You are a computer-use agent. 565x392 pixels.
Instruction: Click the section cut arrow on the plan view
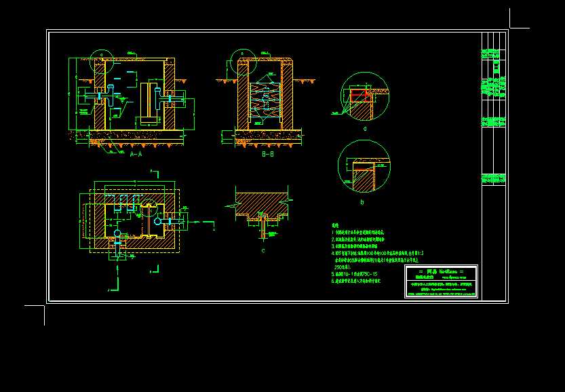coord(196,220)
